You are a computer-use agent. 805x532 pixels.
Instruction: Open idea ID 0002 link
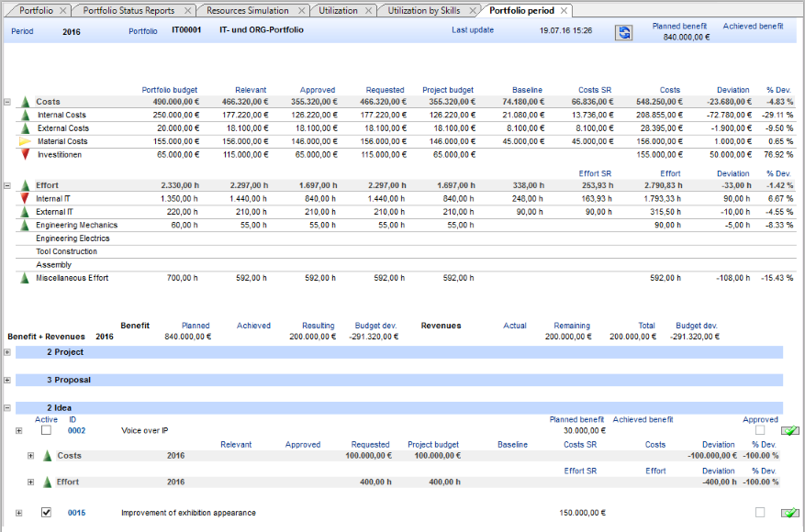coord(76,430)
